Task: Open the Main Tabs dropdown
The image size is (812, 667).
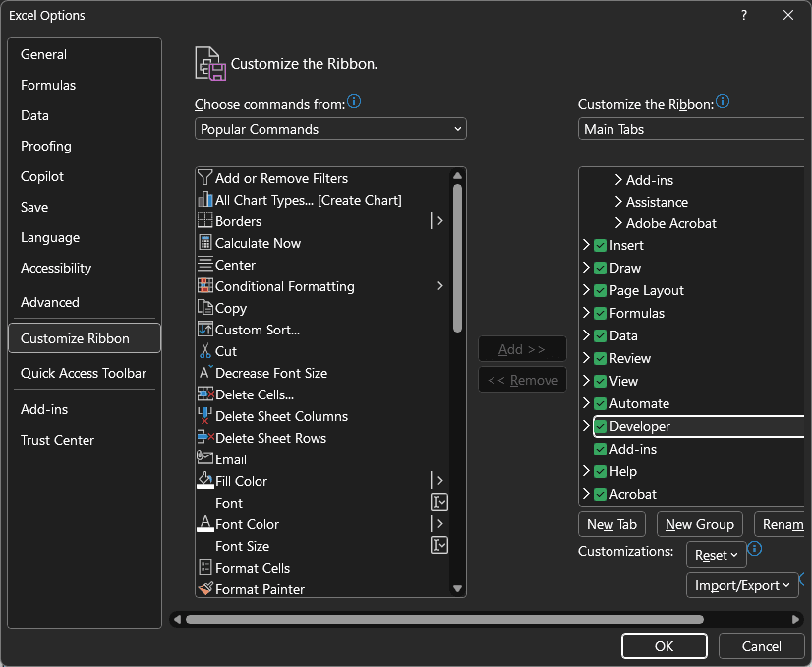Action: (x=691, y=129)
